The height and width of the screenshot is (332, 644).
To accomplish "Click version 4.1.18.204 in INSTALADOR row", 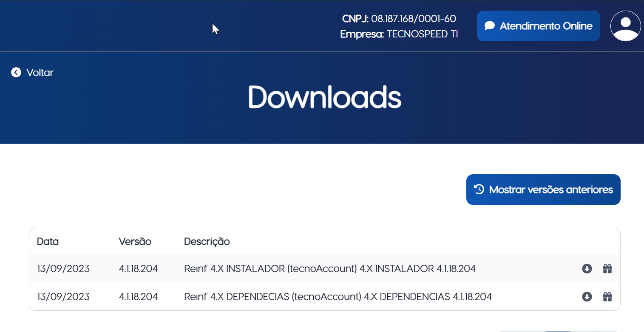I will pos(139,269).
